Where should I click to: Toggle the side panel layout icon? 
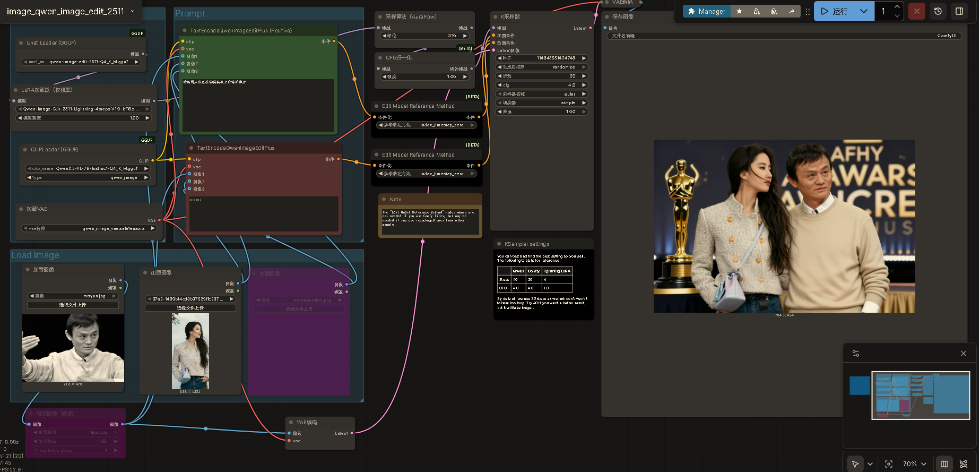[x=959, y=11]
